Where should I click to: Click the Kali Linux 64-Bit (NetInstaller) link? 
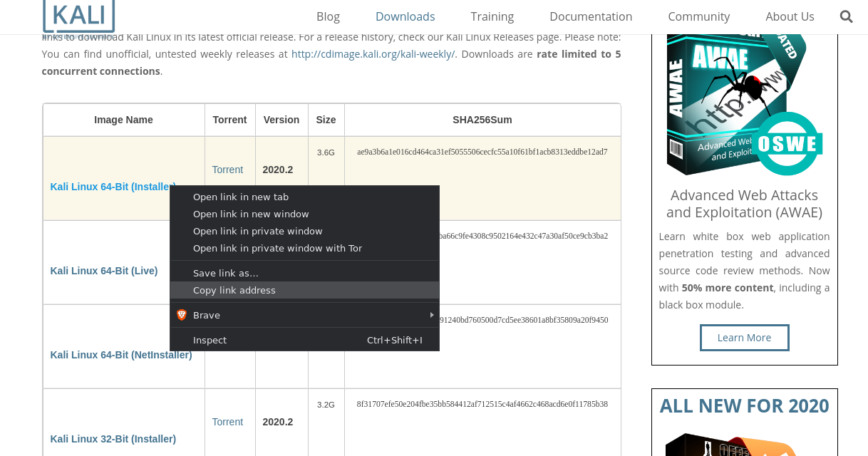(x=121, y=355)
